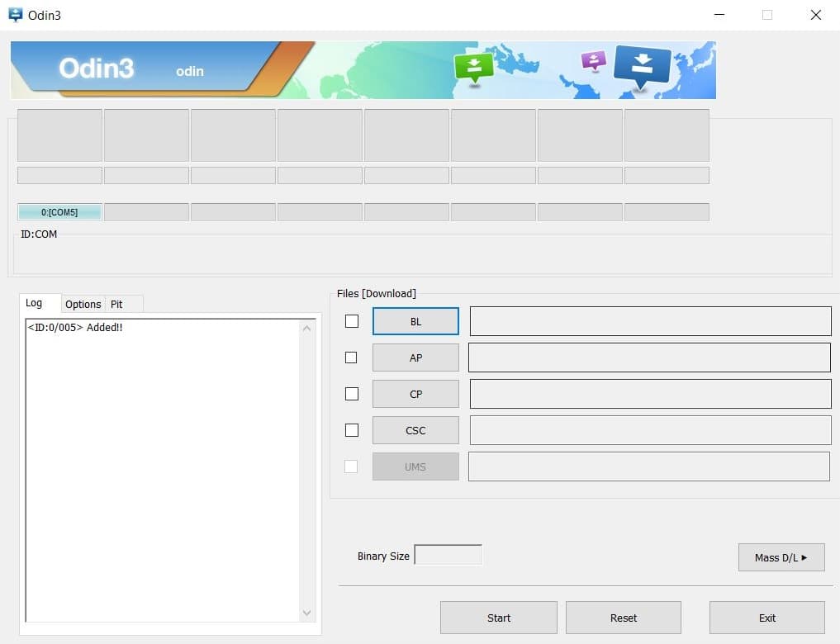Screen dimensions: 840x644
Task: Expand the Mass D/L arrow button
Action: click(x=781, y=558)
